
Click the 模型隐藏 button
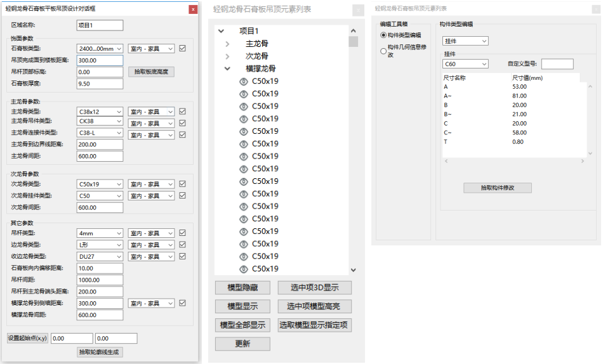pyautogui.click(x=242, y=287)
